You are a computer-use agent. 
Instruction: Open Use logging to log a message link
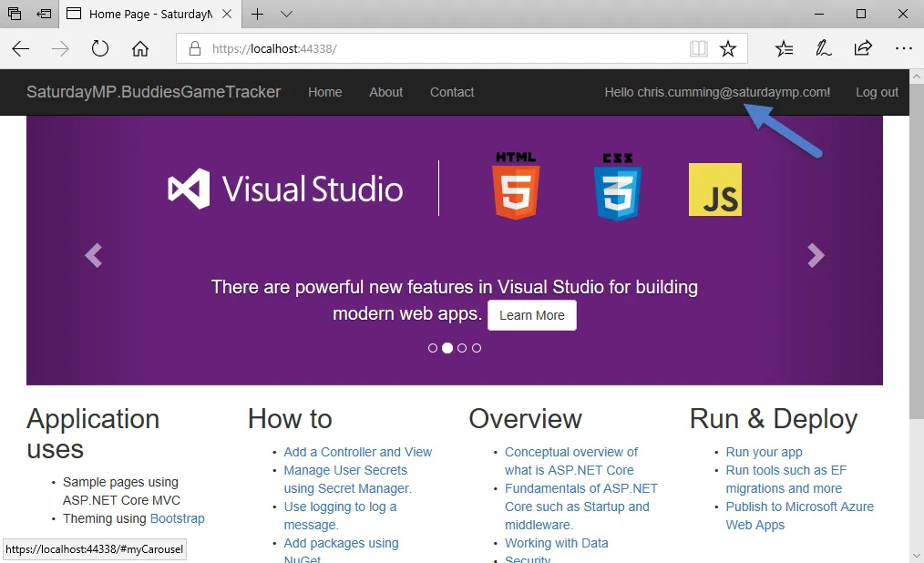pos(340,516)
